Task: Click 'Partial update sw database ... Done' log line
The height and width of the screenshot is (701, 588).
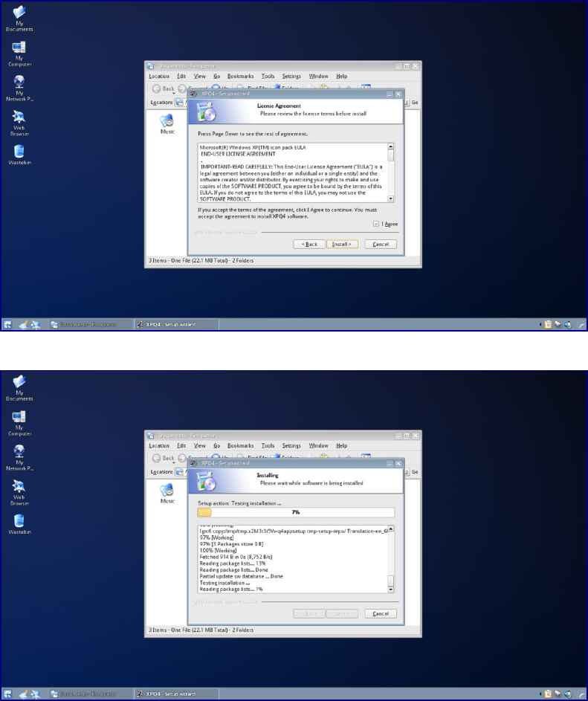Action: tap(242, 576)
